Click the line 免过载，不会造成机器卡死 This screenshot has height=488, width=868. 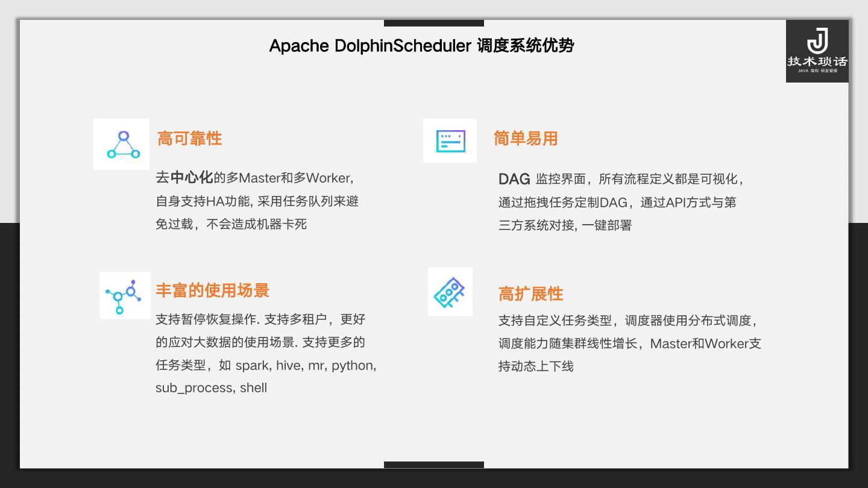[x=231, y=224]
